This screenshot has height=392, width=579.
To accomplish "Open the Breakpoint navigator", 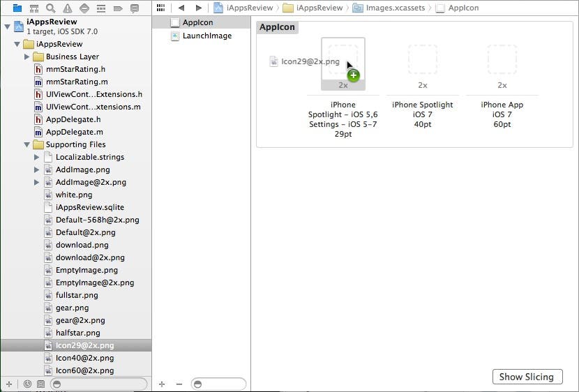I will tap(118, 8).
